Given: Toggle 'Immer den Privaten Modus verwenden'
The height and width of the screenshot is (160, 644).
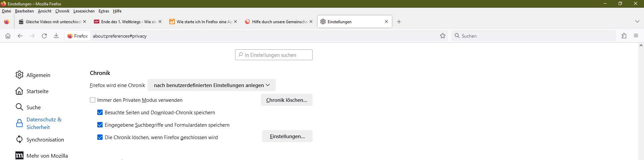Looking at the screenshot, I should pyautogui.click(x=93, y=100).
